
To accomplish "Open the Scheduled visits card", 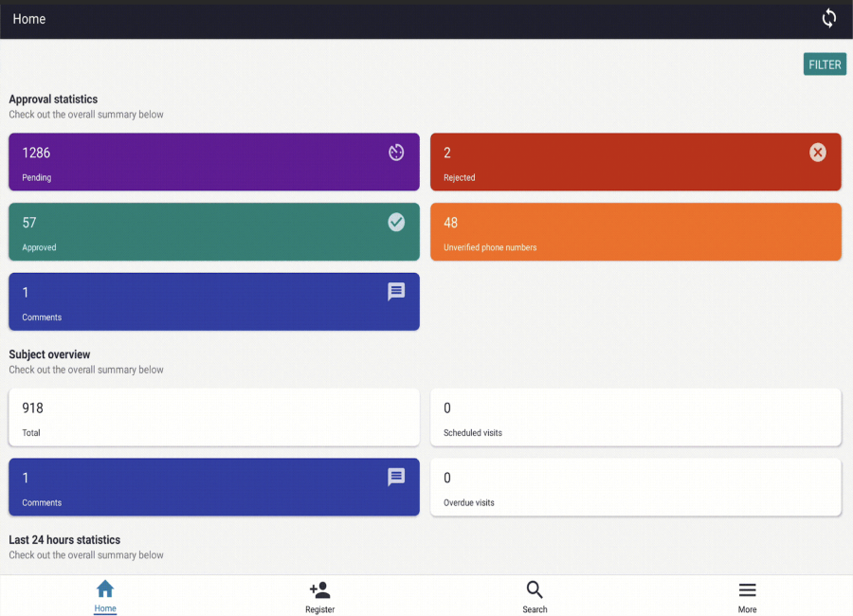I will point(635,417).
